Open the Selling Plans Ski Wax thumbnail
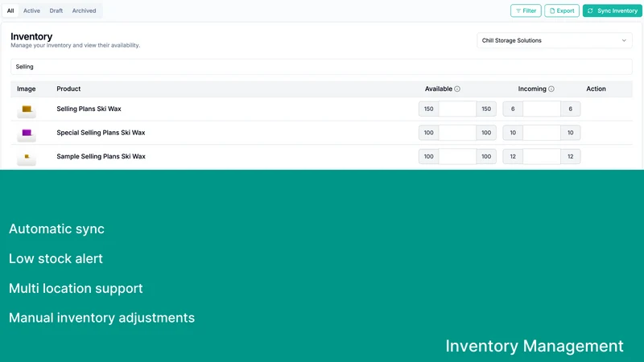Screen dimensions: 644x362 [x=27, y=109]
